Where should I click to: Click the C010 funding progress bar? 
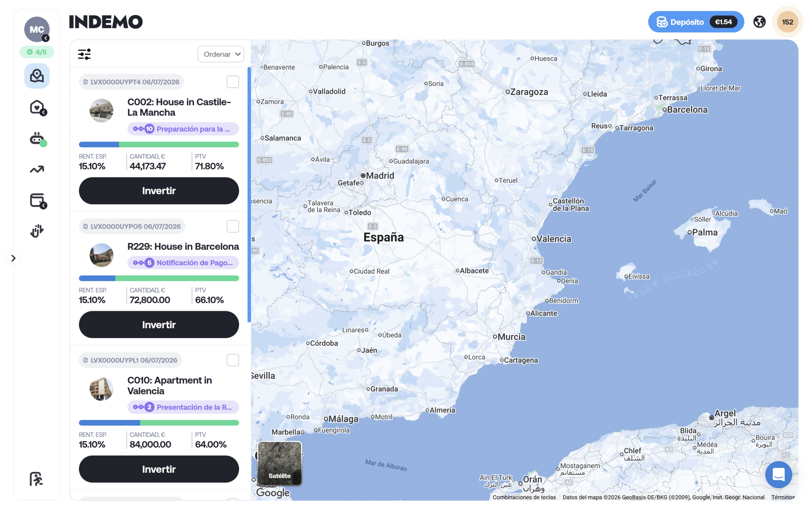[x=159, y=423]
